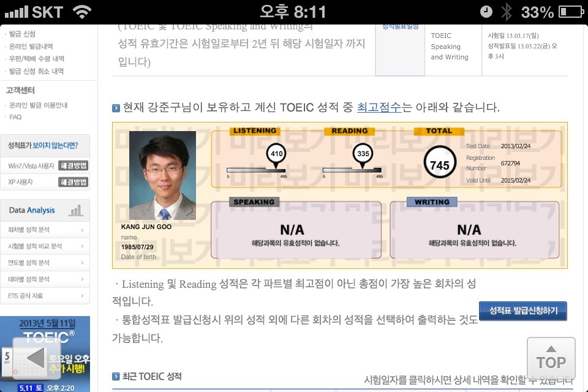The image size is (588, 392).
Task: Select the 성적발표일정 tab
Action: tap(400, 50)
